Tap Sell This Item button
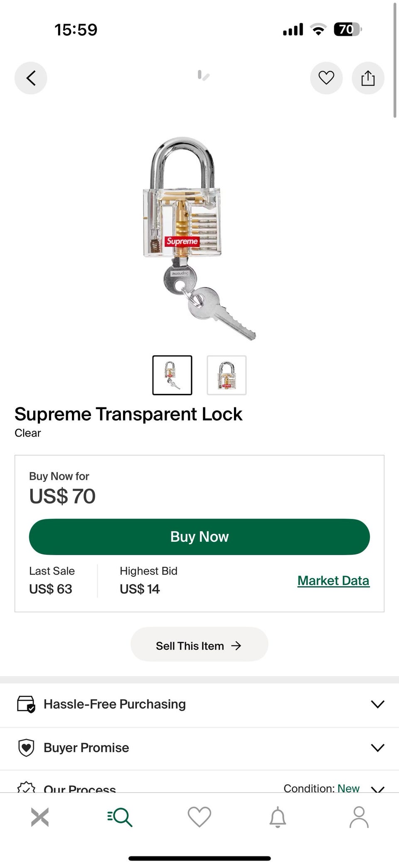Viewport: 399px width, 868px height. pos(199,645)
